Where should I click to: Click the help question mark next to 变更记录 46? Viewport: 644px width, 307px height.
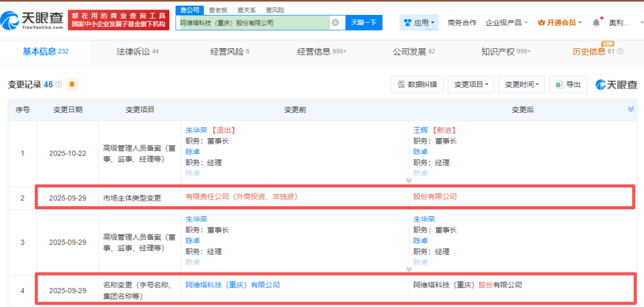coord(58,85)
